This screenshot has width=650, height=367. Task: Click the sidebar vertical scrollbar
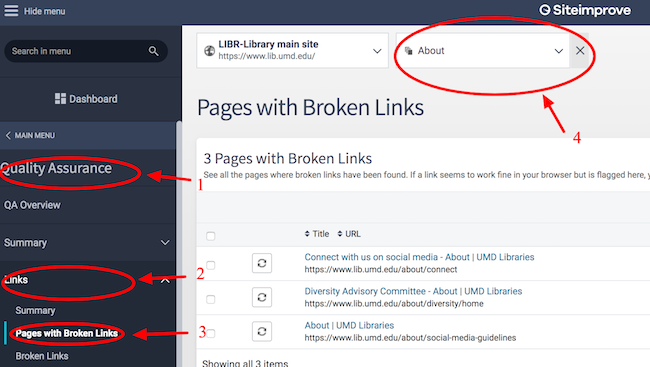pos(179,244)
